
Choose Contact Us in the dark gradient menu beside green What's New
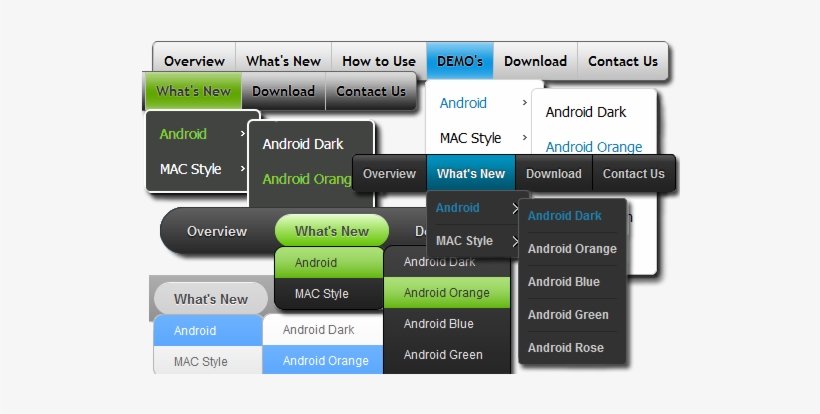point(371,91)
